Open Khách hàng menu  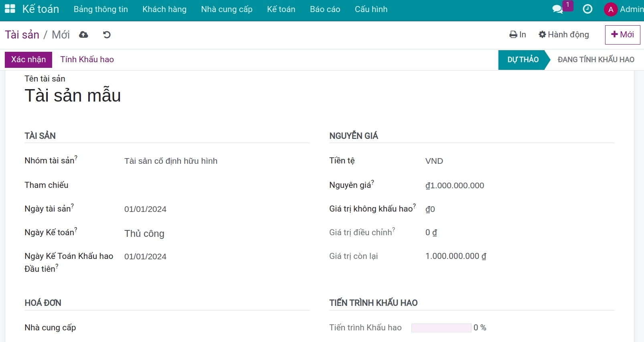pyautogui.click(x=164, y=9)
